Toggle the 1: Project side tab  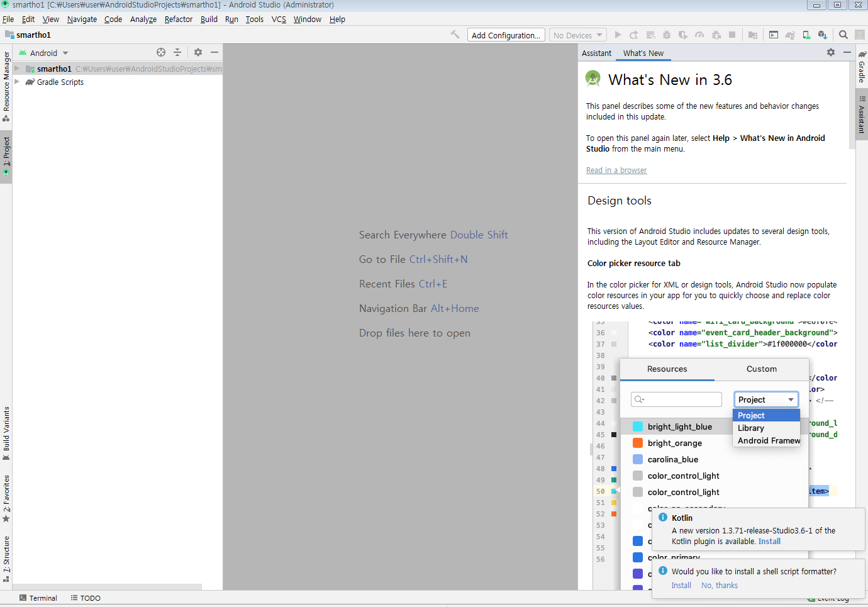coord(6,156)
